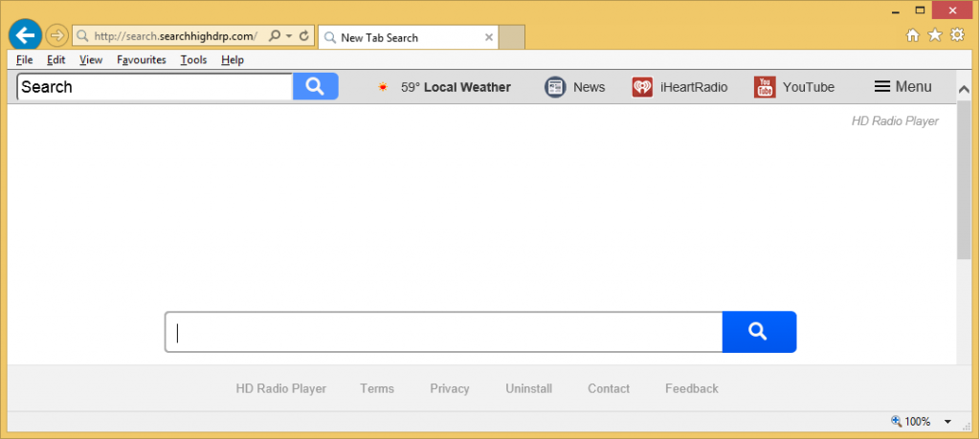Open the Terms footer link
This screenshot has height=439, width=980.
377,388
